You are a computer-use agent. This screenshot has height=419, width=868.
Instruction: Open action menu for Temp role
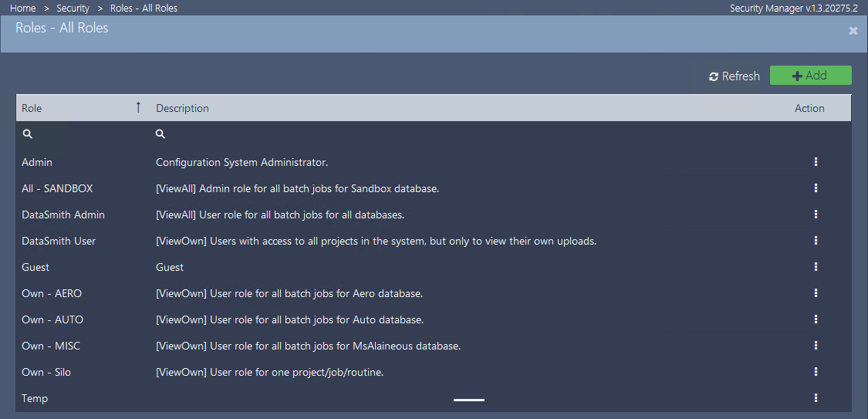(x=816, y=398)
